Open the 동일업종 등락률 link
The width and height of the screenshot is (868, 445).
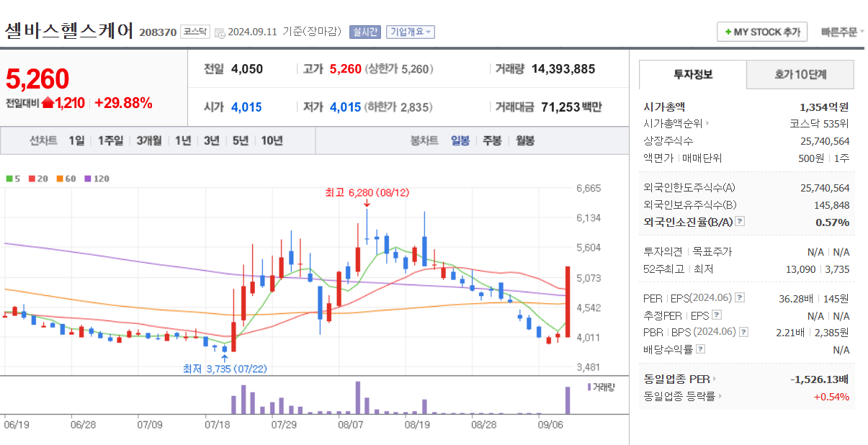click(x=679, y=396)
